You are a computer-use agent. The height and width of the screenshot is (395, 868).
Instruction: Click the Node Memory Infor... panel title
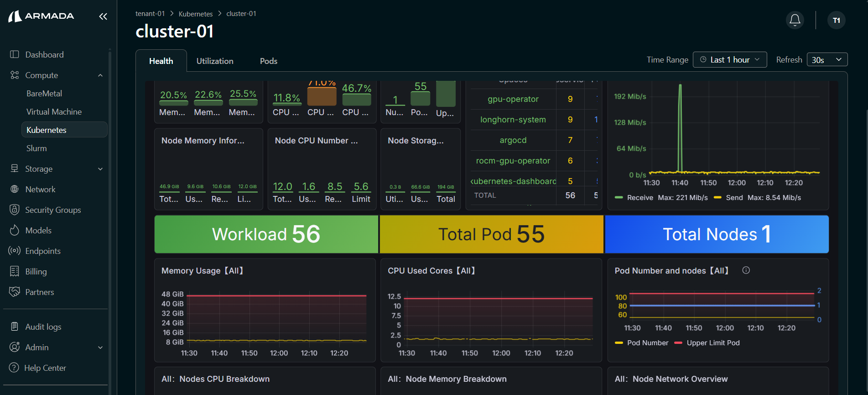[x=203, y=141]
